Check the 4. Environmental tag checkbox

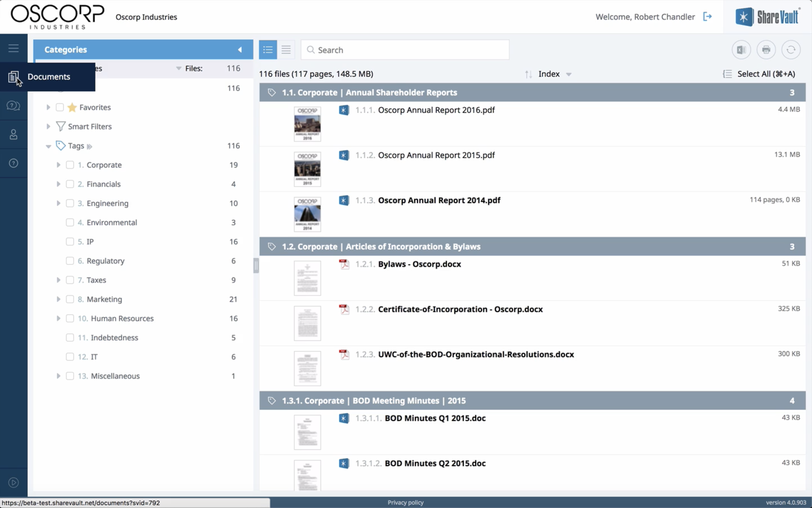[70, 222]
